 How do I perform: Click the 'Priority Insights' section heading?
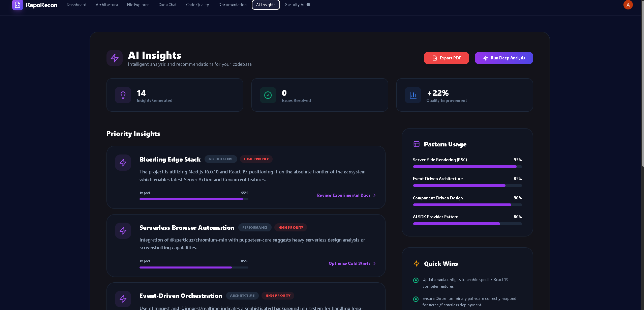tap(133, 134)
